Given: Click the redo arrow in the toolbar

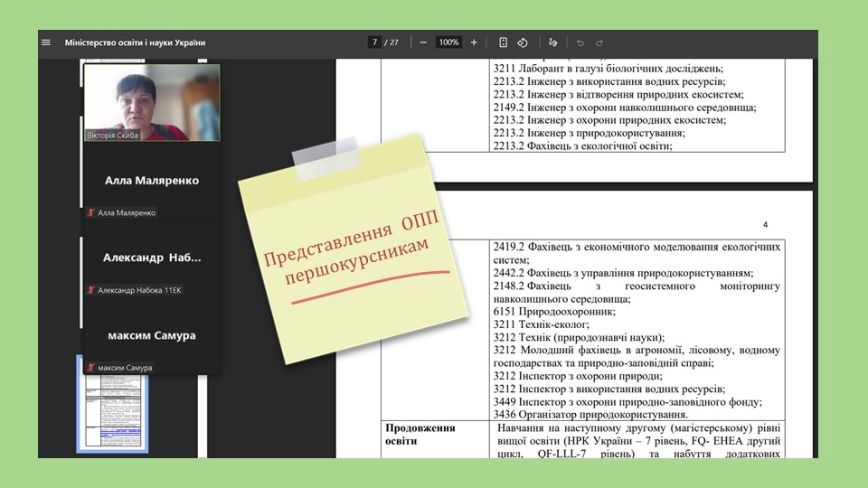Looking at the screenshot, I should click(599, 42).
